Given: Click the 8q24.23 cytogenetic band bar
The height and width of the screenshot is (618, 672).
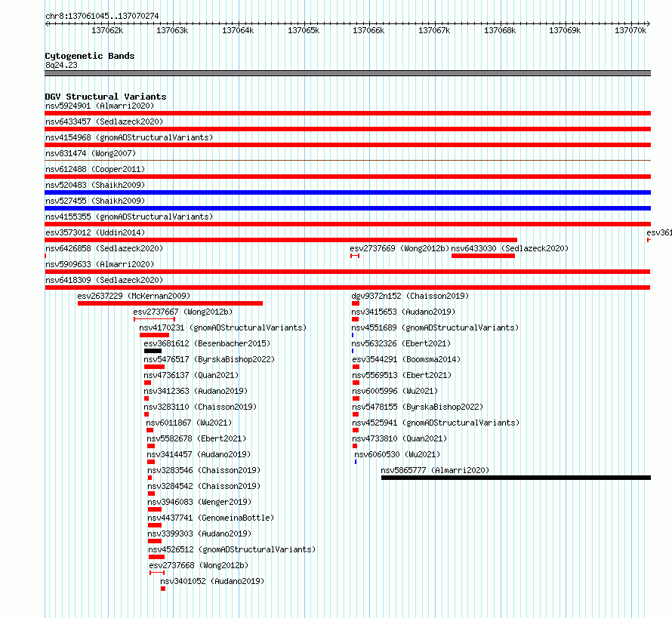Looking at the screenshot, I should pos(347,73).
